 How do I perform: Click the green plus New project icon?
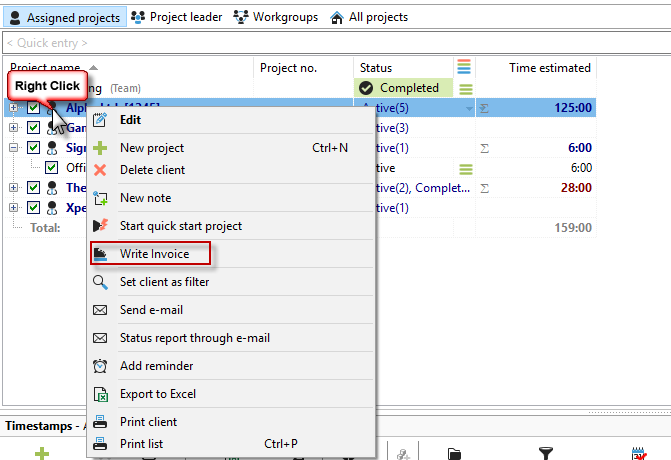(100, 148)
